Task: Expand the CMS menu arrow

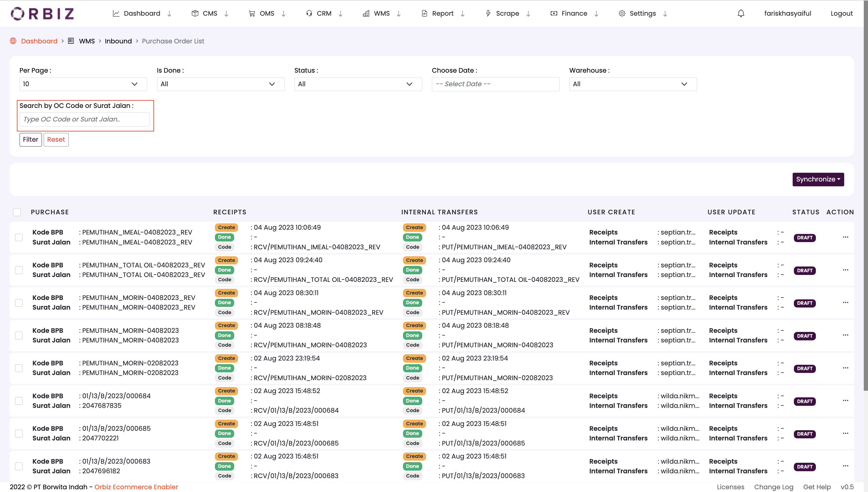Action: [x=227, y=14]
